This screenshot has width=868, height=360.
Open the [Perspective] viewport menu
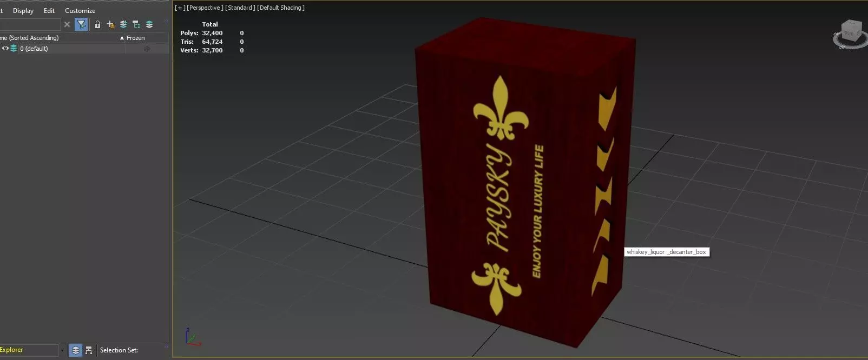pyautogui.click(x=205, y=8)
